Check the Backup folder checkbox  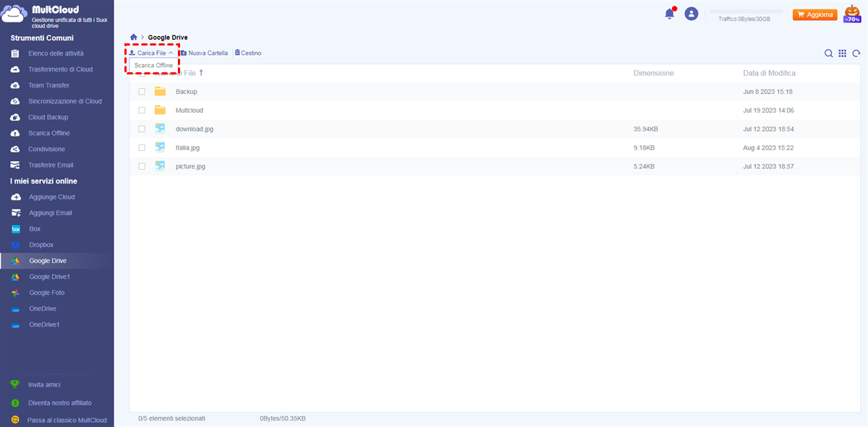(x=142, y=92)
